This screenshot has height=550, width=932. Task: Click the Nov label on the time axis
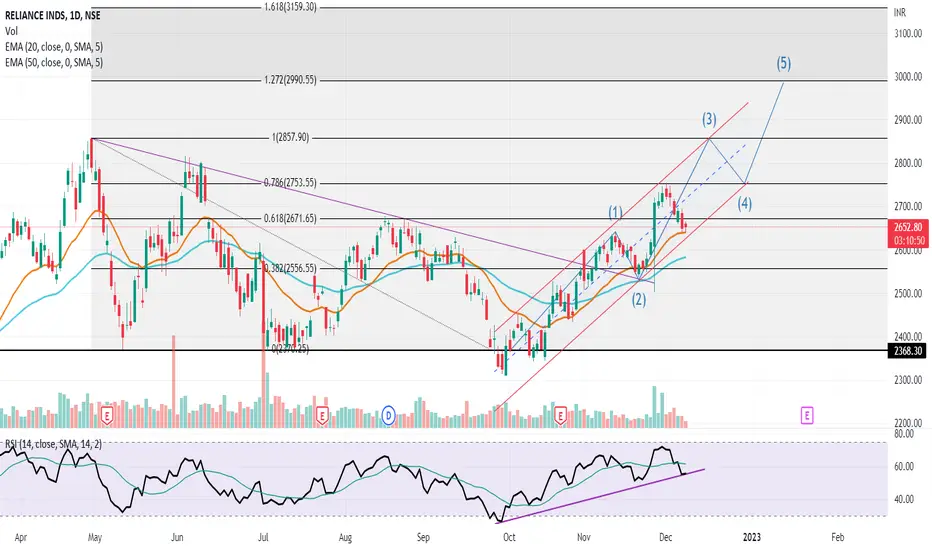click(x=584, y=538)
